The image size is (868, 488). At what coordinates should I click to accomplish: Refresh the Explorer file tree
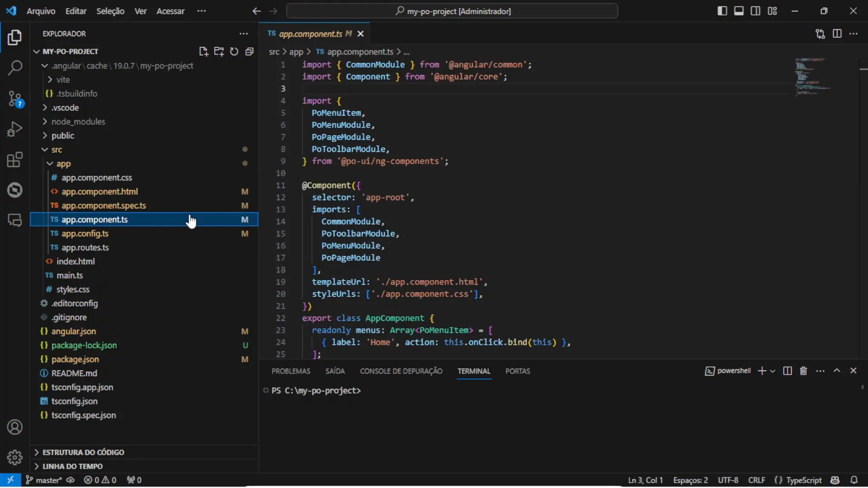(x=234, y=52)
